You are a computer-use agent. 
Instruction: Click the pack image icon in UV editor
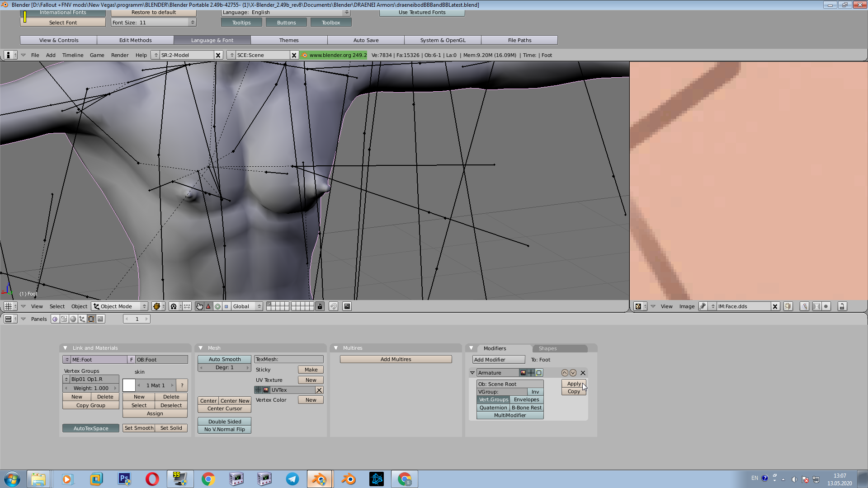coord(788,306)
